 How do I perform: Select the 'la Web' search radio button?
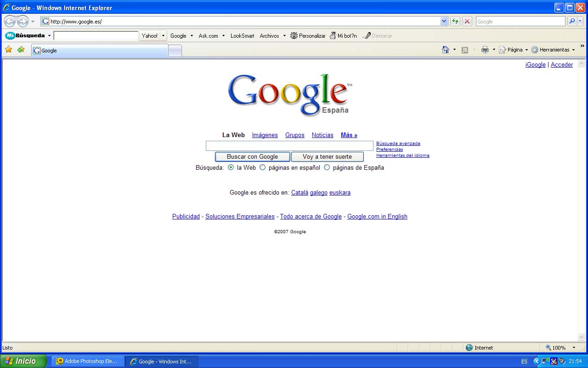click(231, 167)
